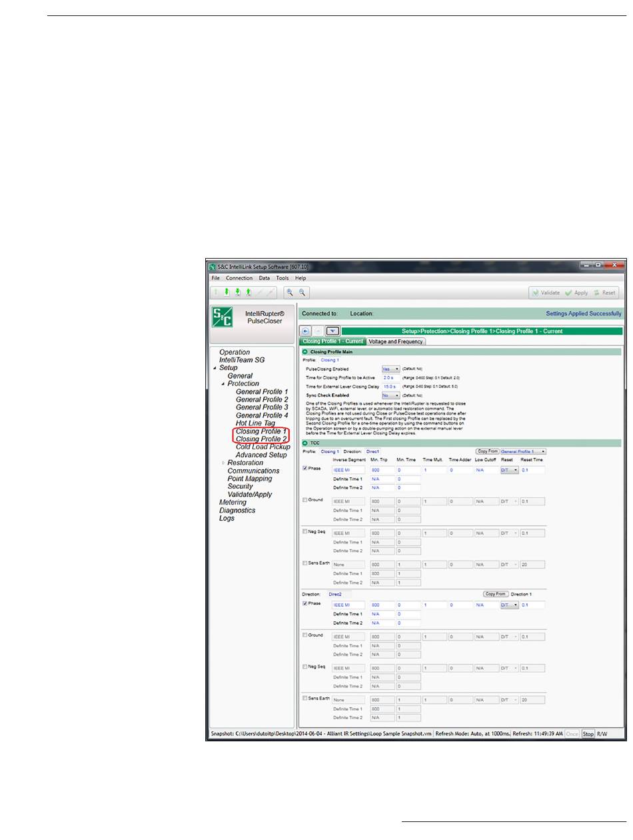633x840 pixels.
Task: Click the Stop button in status bar
Action: click(x=588, y=734)
